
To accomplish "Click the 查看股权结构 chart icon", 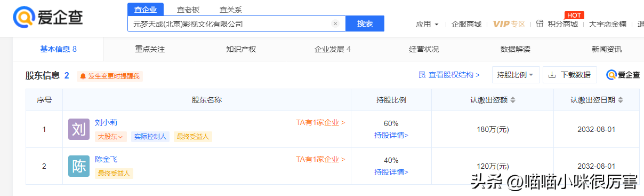I will tap(422, 75).
